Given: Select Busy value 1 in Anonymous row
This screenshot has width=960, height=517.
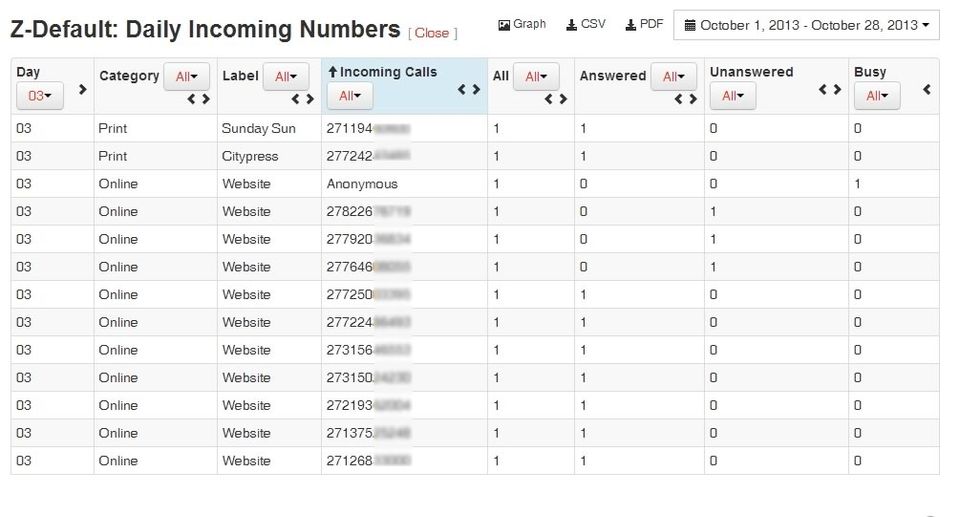Looking at the screenshot, I should 857,184.
